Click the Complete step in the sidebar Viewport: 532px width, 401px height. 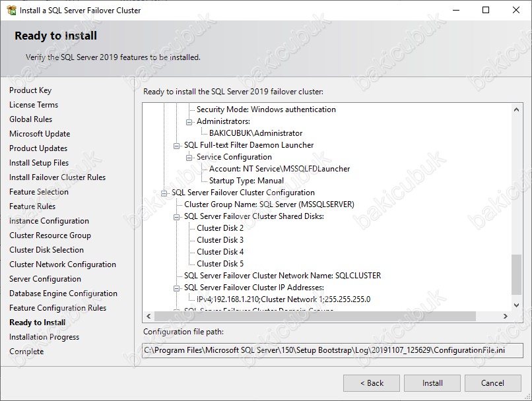pyautogui.click(x=26, y=352)
